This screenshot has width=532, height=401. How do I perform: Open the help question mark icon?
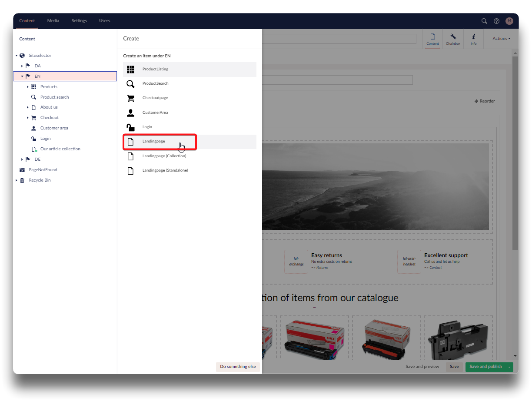point(496,21)
